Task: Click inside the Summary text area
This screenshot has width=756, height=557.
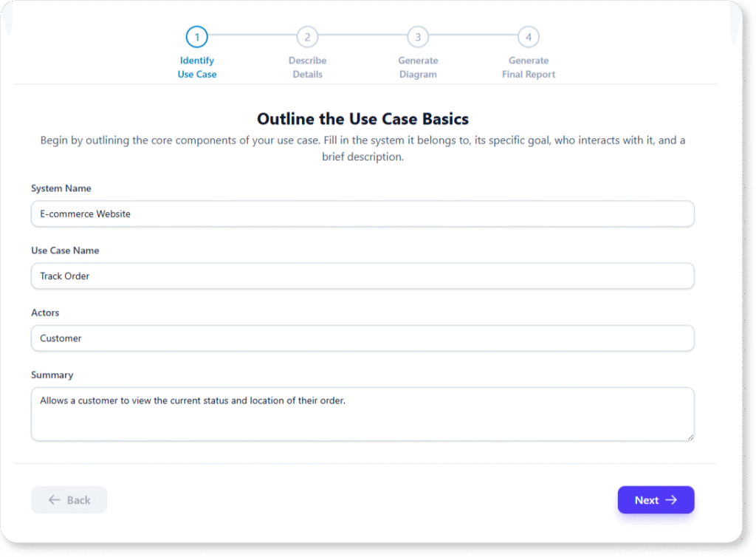Action: tap(362, 414)
